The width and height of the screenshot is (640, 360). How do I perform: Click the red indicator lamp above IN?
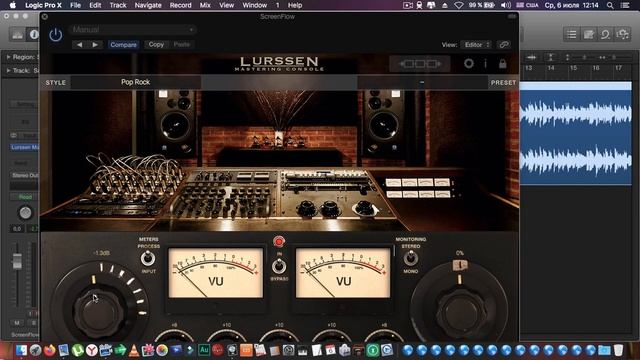[x=279, y=242]
